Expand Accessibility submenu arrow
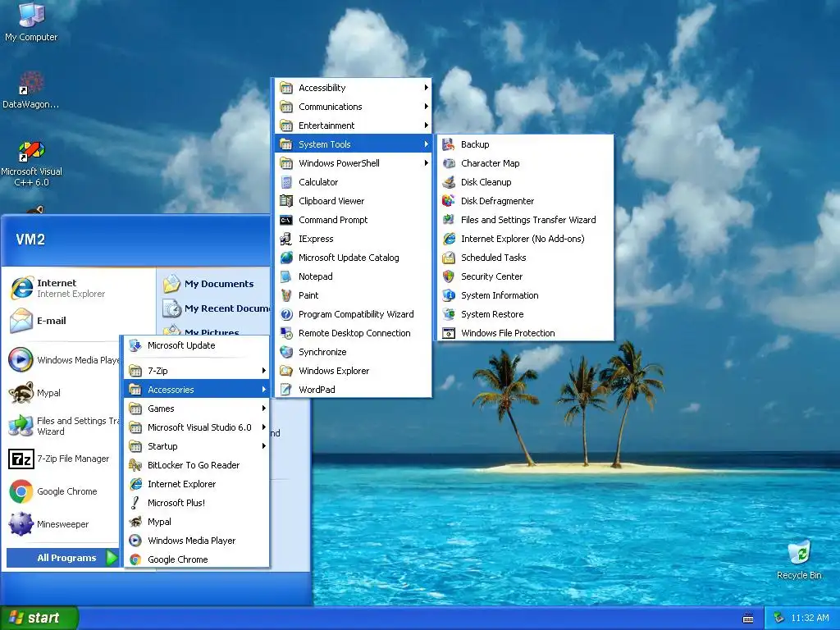The image size is (840, 630). 427,87
